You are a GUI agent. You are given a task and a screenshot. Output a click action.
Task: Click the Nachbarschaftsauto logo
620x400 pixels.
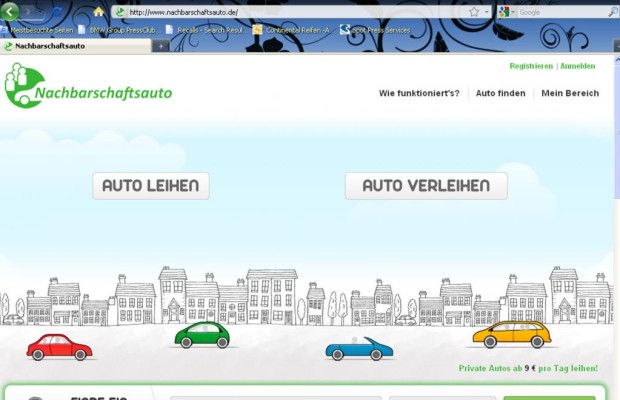click(x=89, y=86)
